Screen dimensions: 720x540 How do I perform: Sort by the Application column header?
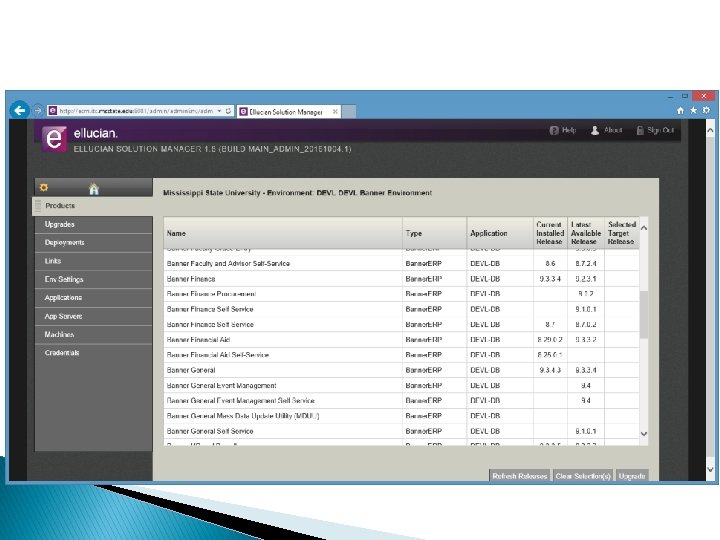500,233
